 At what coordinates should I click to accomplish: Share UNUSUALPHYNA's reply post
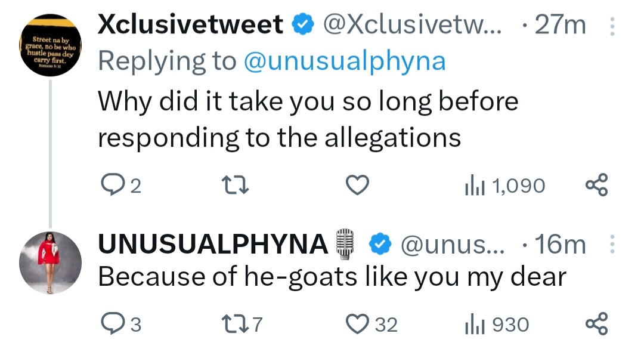click(x=596, y=324)
